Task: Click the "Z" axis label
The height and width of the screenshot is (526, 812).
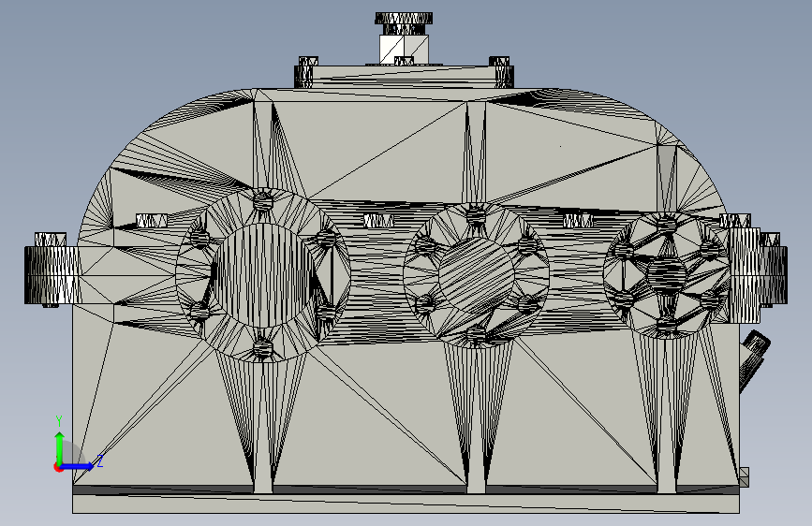Action: point(100,460)
